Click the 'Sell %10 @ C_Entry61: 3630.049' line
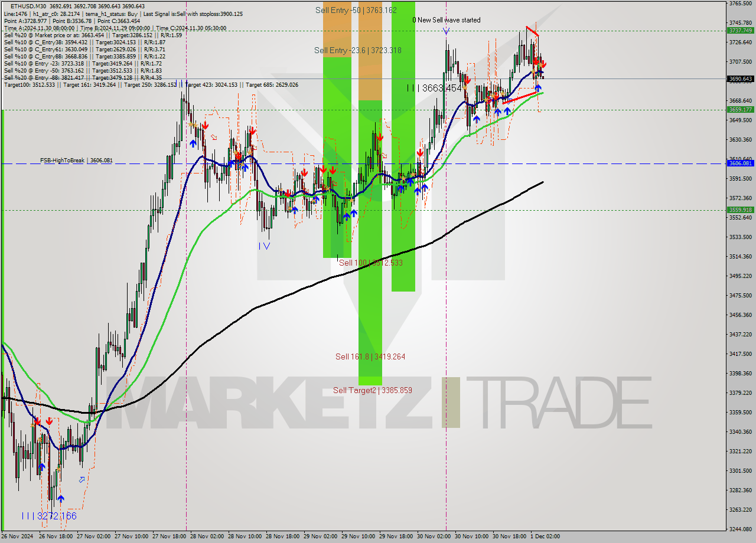 (84, 49)
